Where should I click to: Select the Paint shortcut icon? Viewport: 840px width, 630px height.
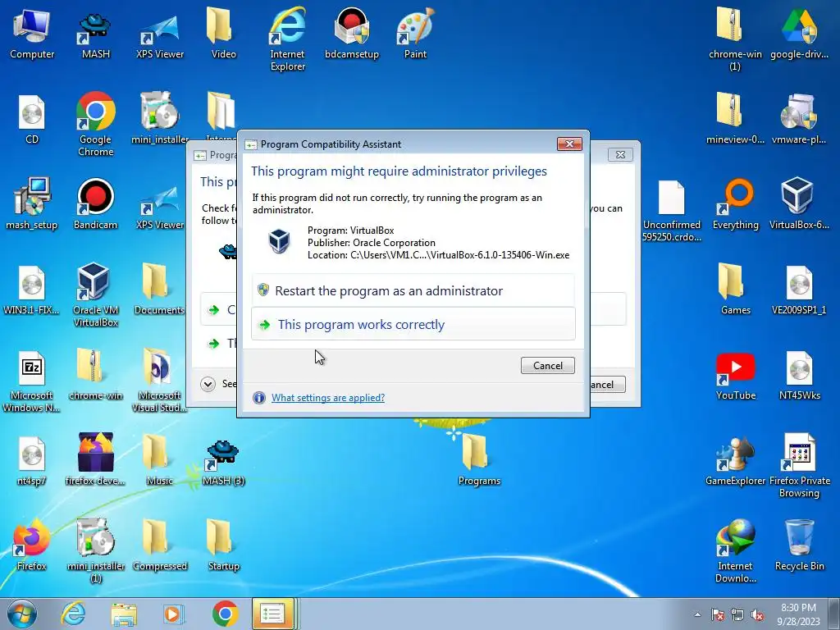[415, 34]
